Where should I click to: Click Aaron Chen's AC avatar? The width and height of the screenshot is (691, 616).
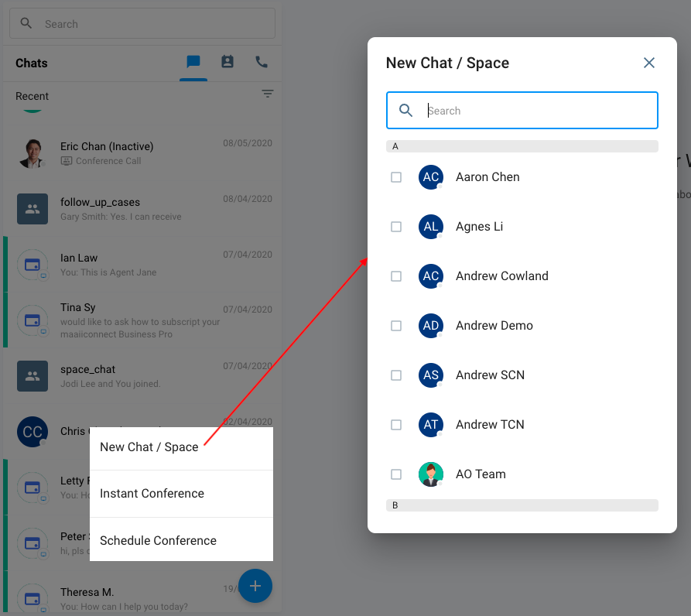tap(430, 177)
